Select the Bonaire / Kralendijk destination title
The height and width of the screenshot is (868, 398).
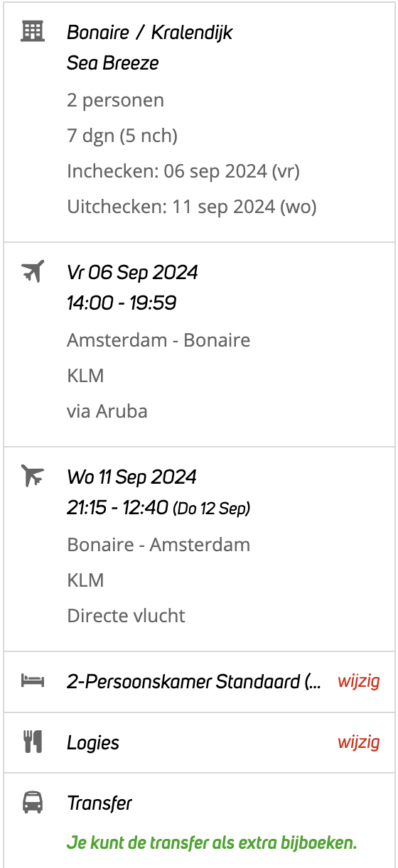coord(150,33)
